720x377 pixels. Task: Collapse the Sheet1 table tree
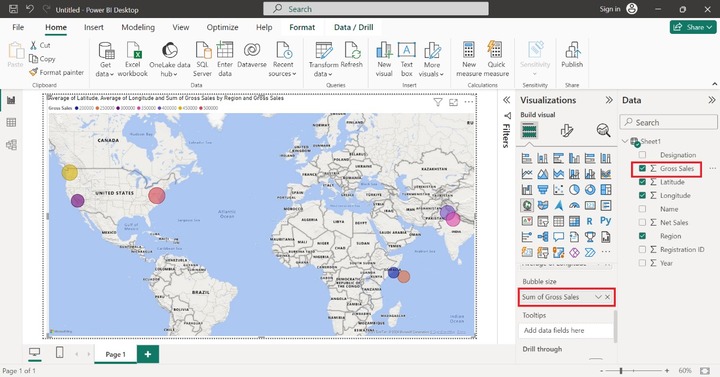[x=625, y=141]
